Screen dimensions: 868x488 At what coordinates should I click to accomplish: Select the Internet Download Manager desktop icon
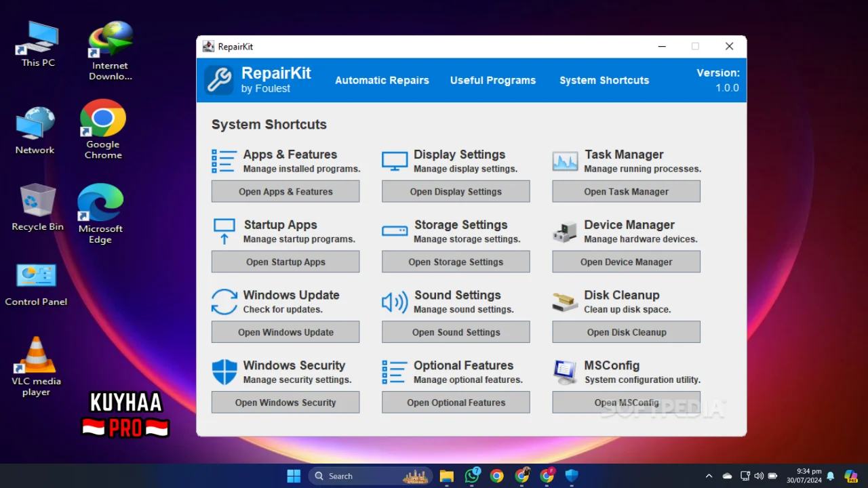click(111, 51)
